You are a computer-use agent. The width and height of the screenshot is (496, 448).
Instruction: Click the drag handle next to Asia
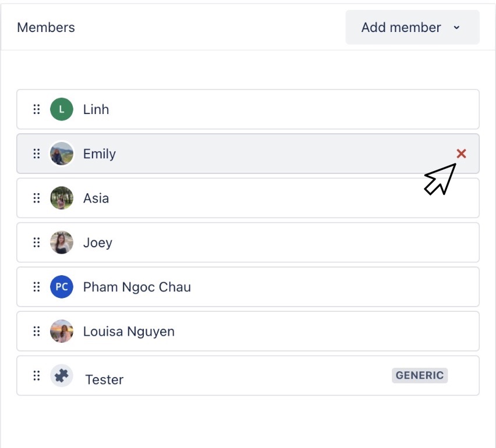37,198
